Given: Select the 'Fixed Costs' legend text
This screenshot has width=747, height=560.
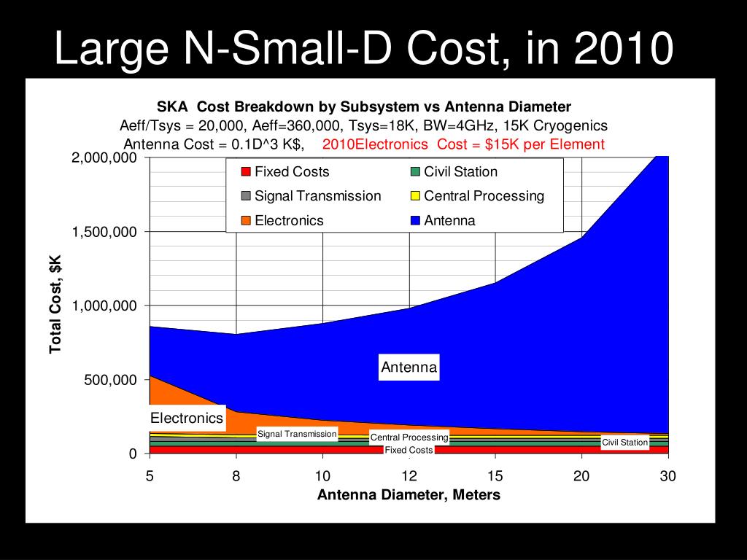Looking at the screenshot, I should [292, 171].
